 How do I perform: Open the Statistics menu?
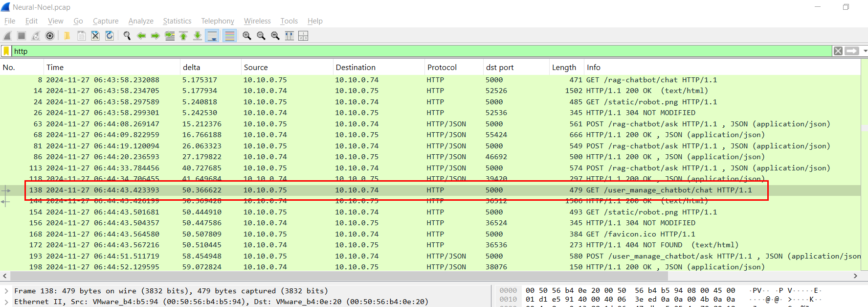coord(177,21)
